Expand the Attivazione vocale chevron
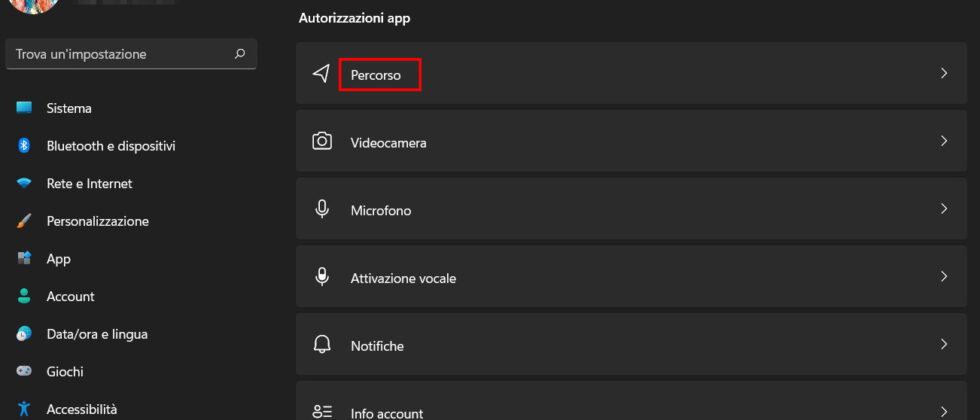The image size is (980, 420). point(943,277)
